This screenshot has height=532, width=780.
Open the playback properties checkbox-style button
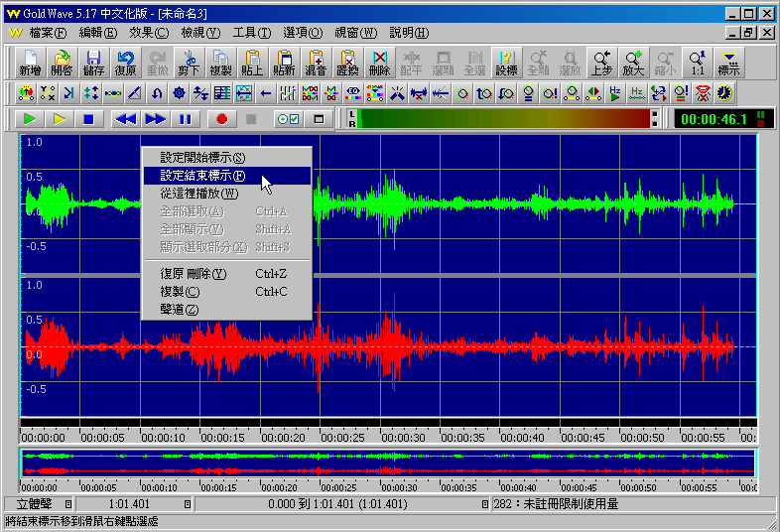(287, 119)
